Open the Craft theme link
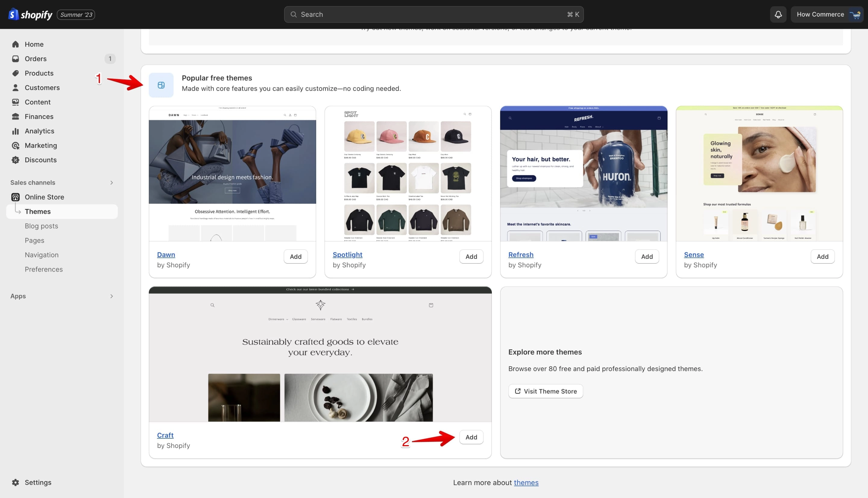 (x=165, y=435)
